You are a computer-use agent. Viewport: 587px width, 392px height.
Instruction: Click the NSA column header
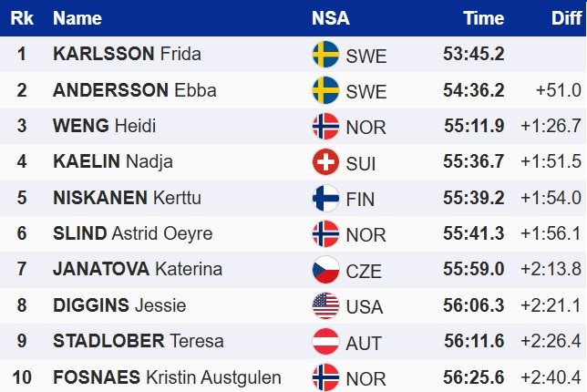330,18
